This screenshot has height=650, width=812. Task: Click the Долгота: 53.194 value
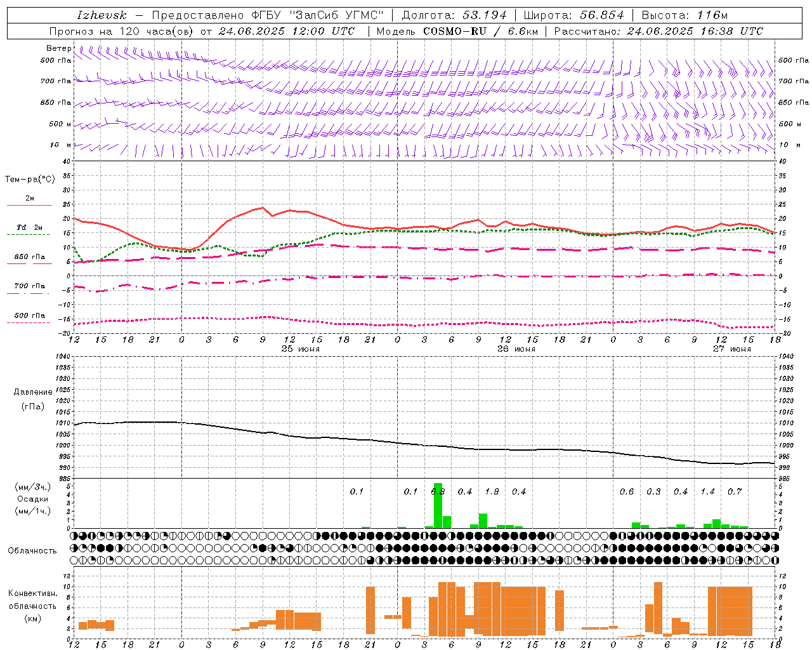454,15
